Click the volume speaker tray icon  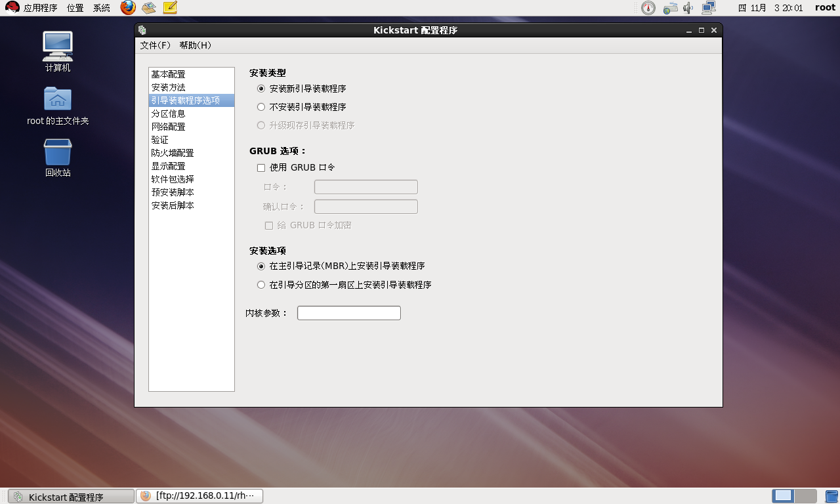(688, 8)
